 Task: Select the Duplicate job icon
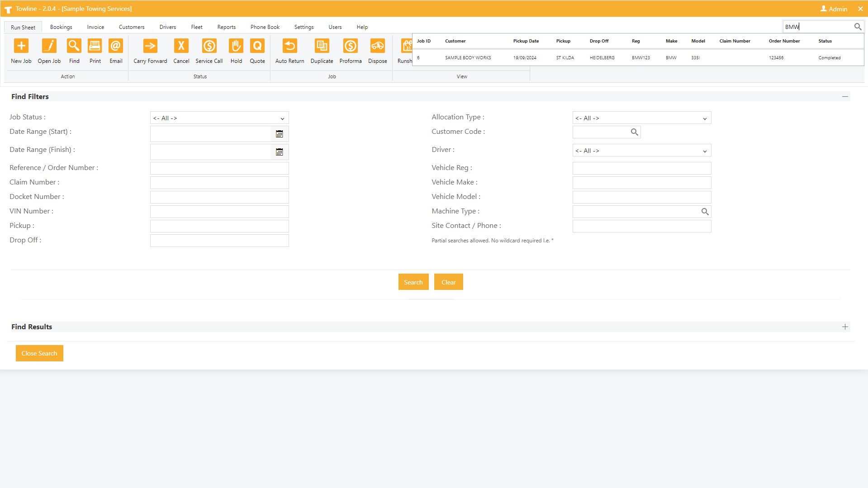click(x=322, y=46)
